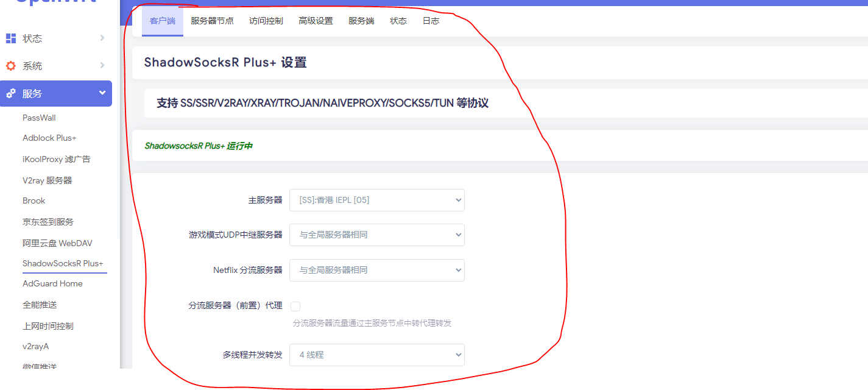
Task: Open 全能推送 in the sidebar
Action: pos(40,305)
